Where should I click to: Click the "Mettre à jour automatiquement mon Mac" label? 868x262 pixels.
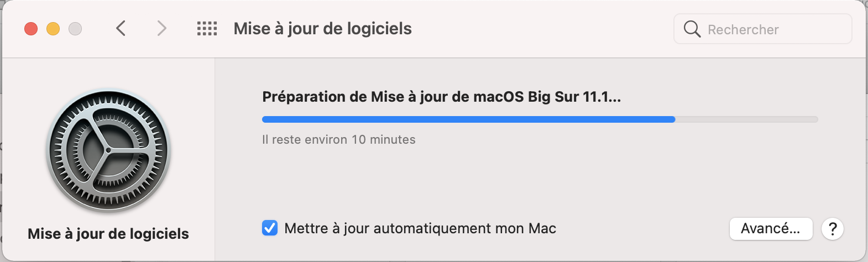(x=420, y=228)
